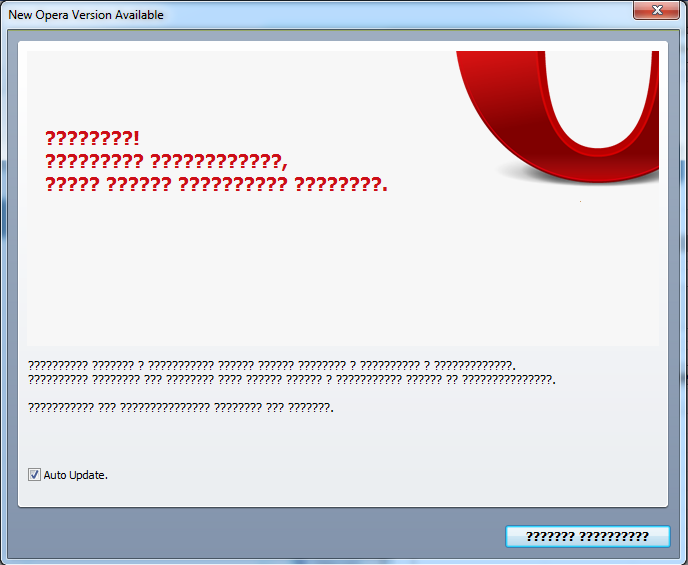
Task: Close the New Opera Version Available dialog
Action: coord(656,10)
